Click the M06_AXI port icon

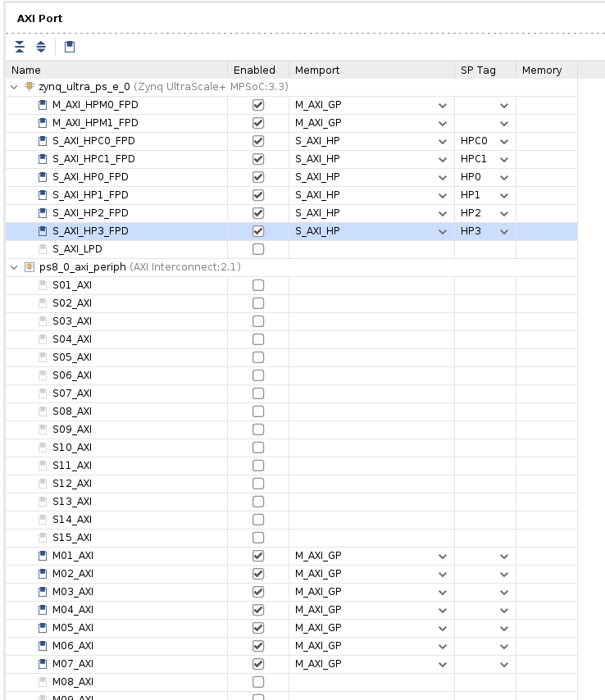click(x=43, y=646)
